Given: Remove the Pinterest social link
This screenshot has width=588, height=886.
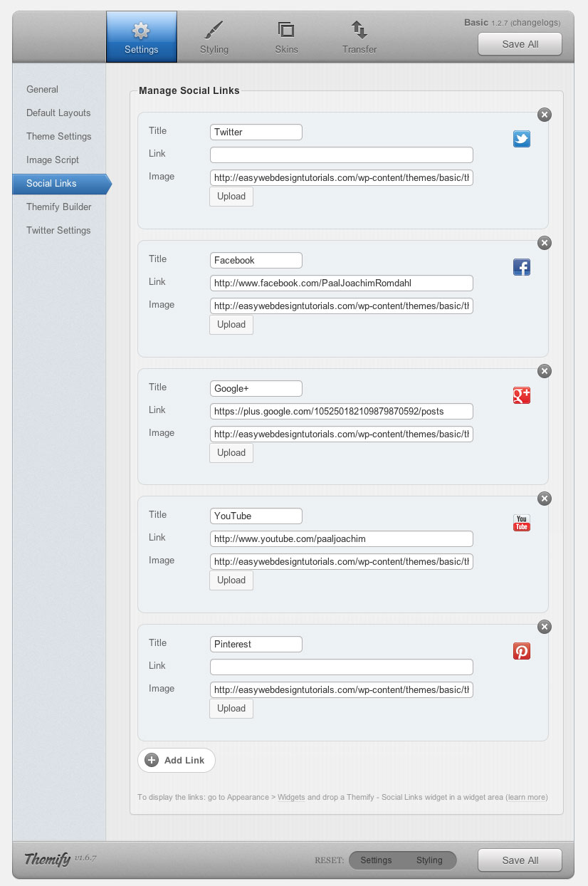Looking at the screenshot, I should click(545, 627).
